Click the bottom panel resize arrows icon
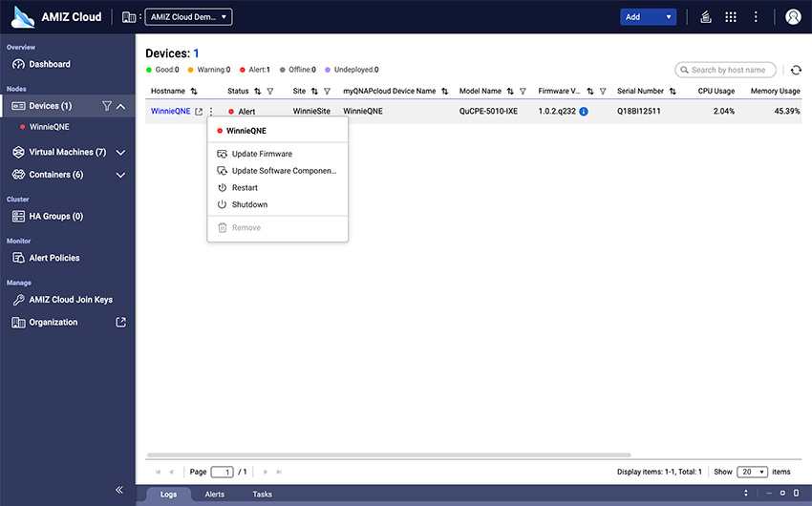 [746, 493]
